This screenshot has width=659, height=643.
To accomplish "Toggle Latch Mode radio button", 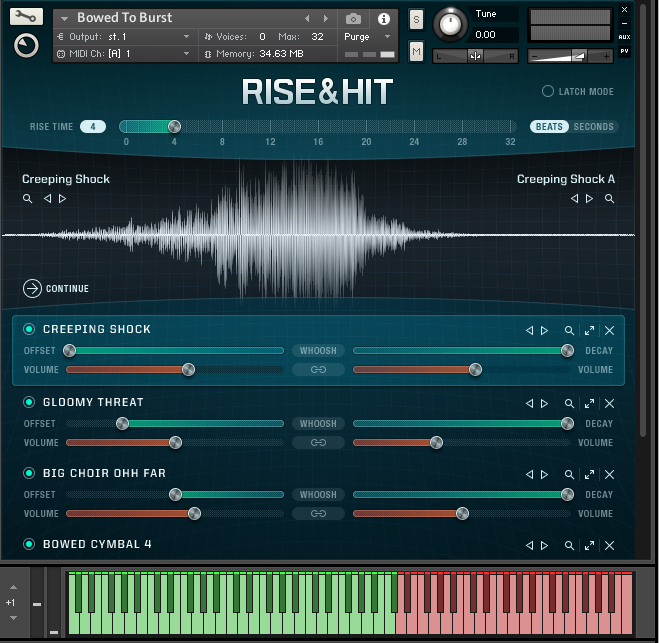I will (x=548, y=91).
